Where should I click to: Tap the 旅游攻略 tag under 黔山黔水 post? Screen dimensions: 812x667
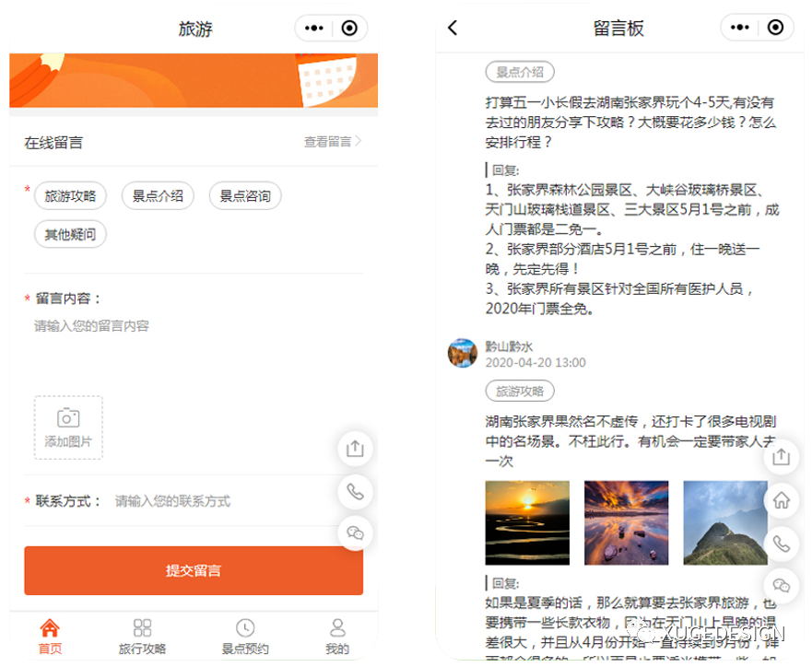pyautogui.click(x=520, y=391)
